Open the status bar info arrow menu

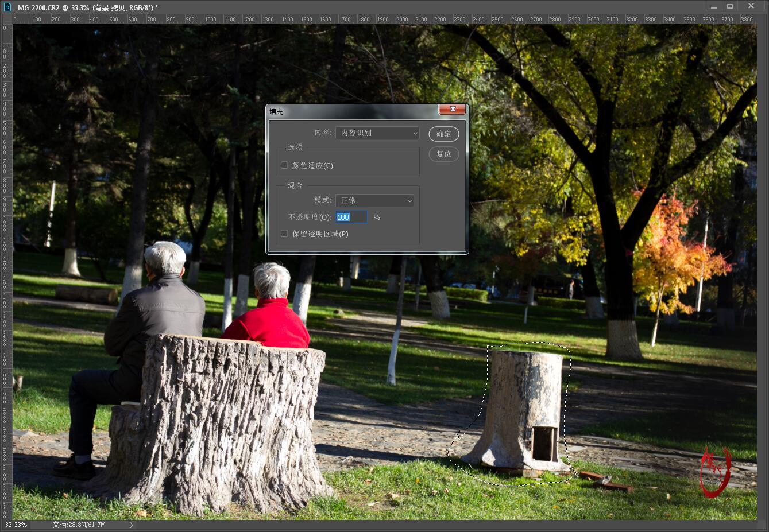(132, 525)
